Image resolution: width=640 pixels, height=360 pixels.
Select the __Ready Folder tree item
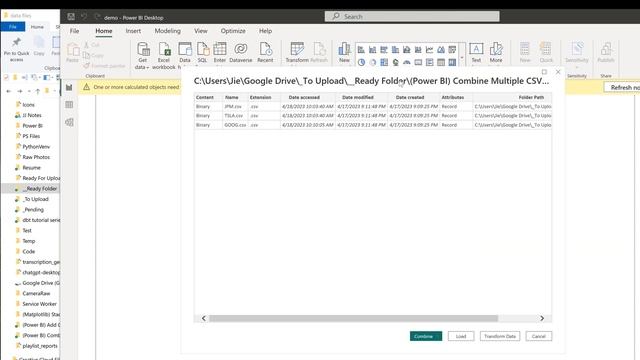click(39, 189)
